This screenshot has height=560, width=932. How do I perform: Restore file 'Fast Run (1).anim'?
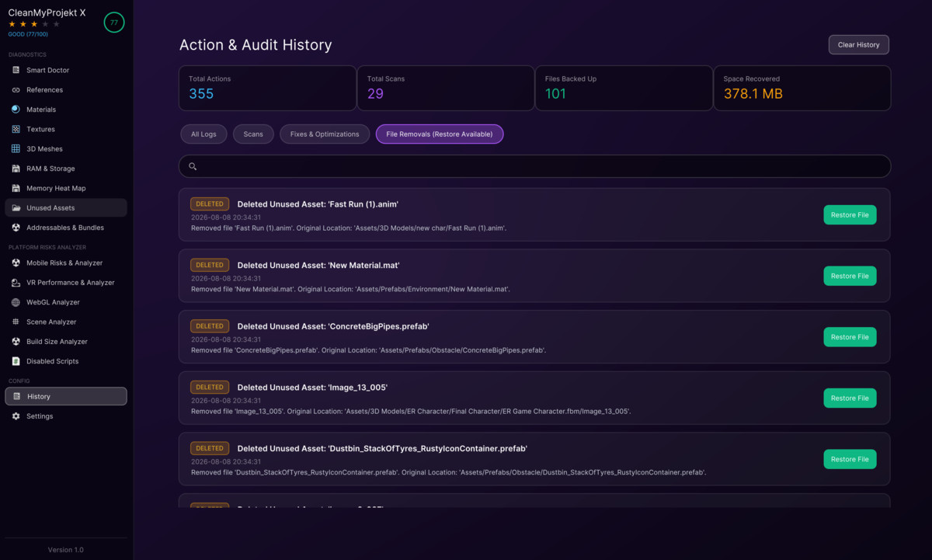[850, 215]
